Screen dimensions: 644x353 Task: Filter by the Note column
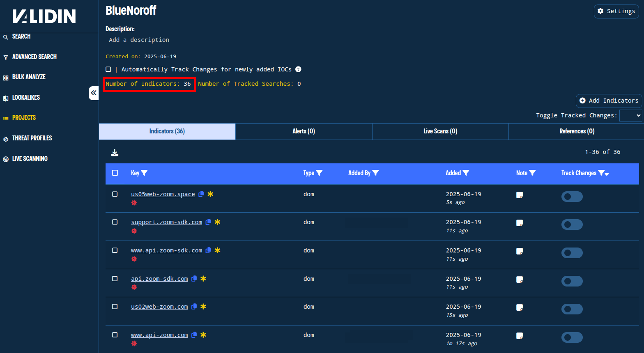tap(532, 173)
